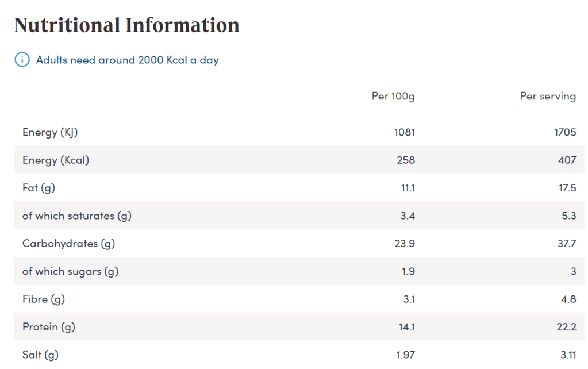588x369 pixels.
Task: Click the 'of which saturates (g)' label
Action: (x=77, y=216)
